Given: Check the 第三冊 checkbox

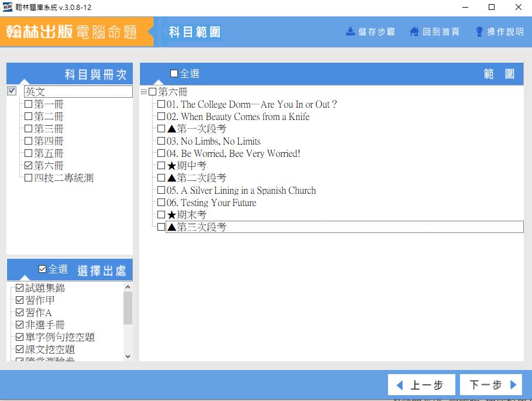Looking at the screenshot, I should coord(29,128).
